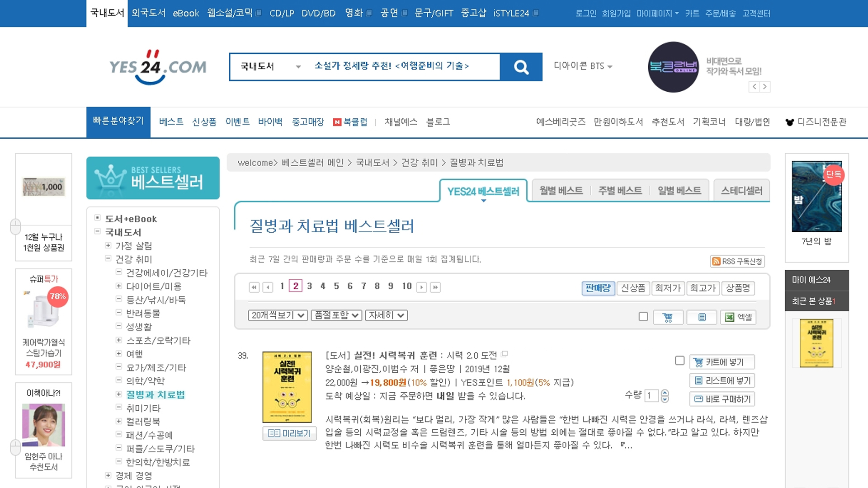Increase quantity with the 수량 stepper
868x488 pixels.
(x=665, y=393)
